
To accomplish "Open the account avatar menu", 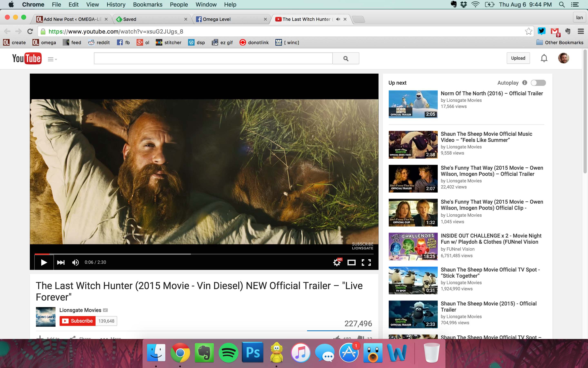I will 563,58.
